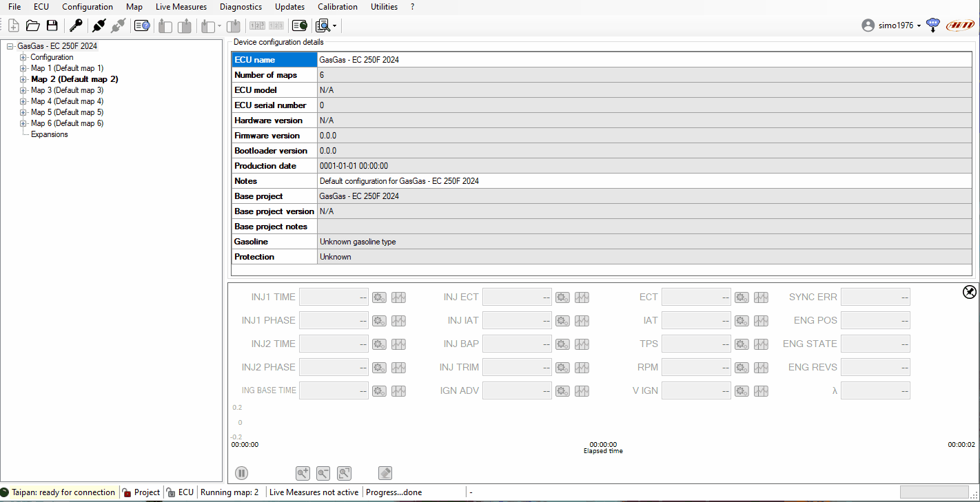Click the Notes value field
980x502 pixels.
[x=644, y=181]
